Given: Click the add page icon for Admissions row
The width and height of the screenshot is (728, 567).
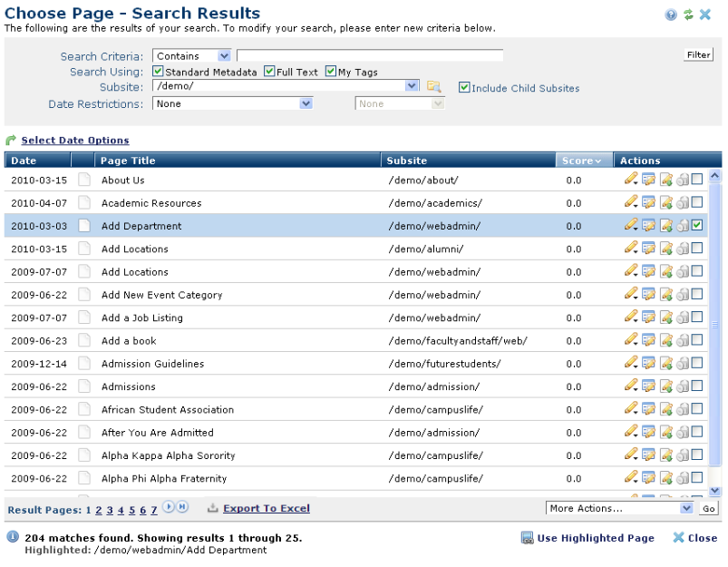Looking at the screenshot, I should (665, 386).
